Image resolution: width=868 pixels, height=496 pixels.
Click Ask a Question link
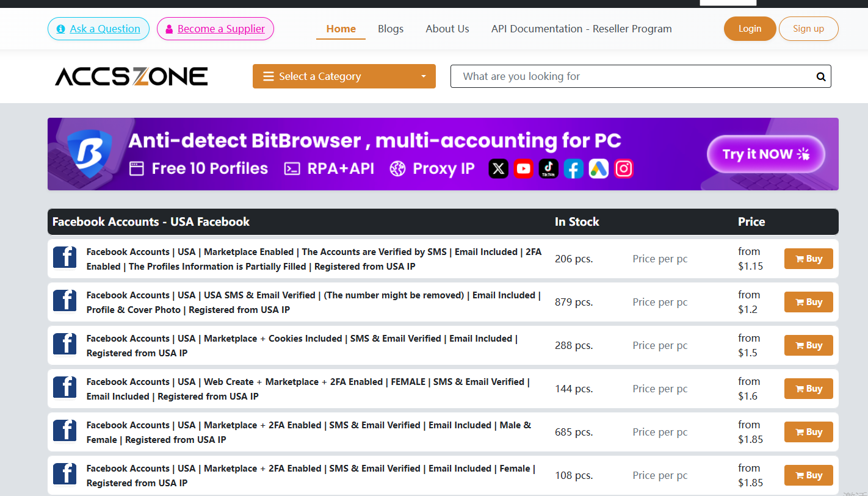point(98,29)
